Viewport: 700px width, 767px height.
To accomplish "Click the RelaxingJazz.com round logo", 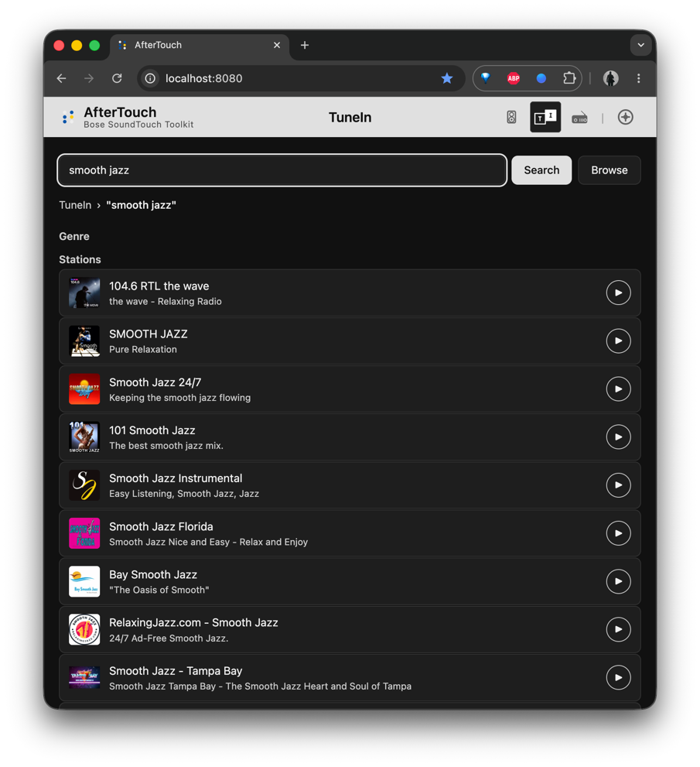I will [84, 629].
